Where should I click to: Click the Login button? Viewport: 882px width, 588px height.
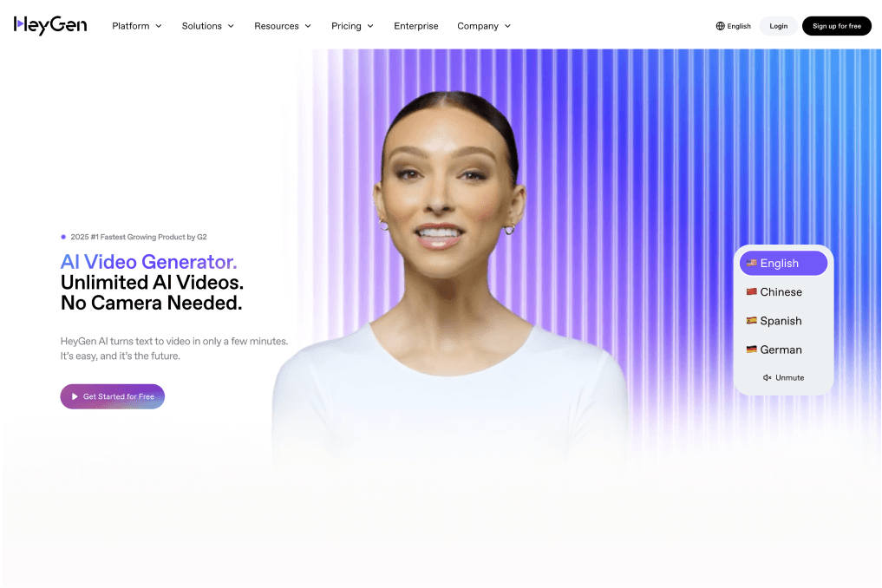click(778, 25)
